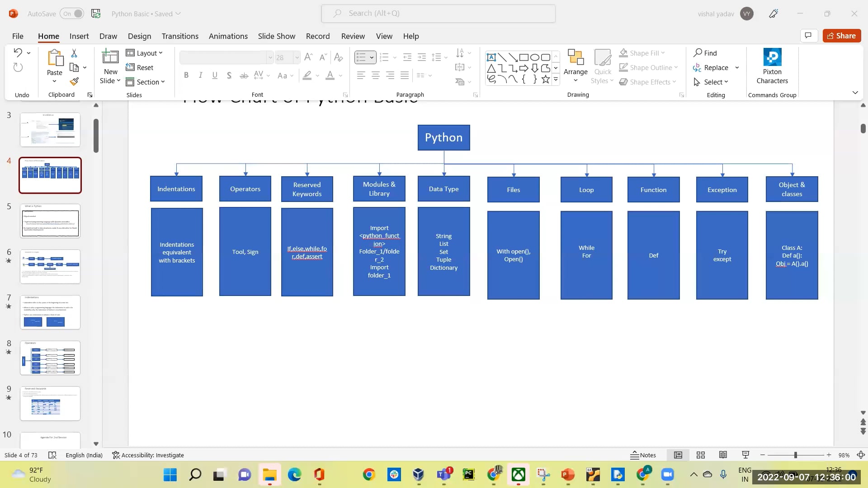Click the Share button

841,36
